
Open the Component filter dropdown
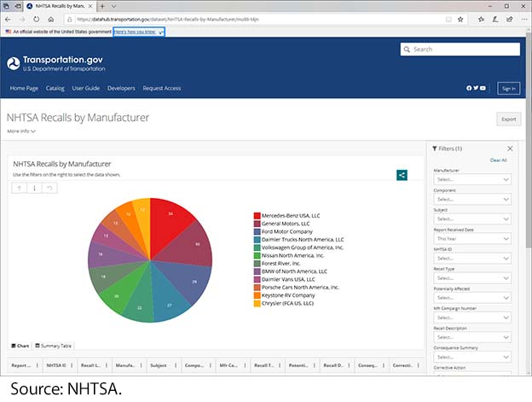(472, 199)
